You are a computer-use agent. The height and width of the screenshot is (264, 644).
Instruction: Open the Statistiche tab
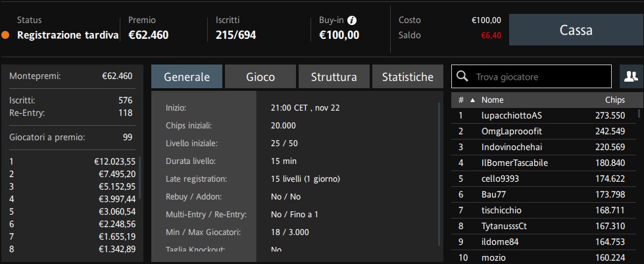(x=407, y=77)
